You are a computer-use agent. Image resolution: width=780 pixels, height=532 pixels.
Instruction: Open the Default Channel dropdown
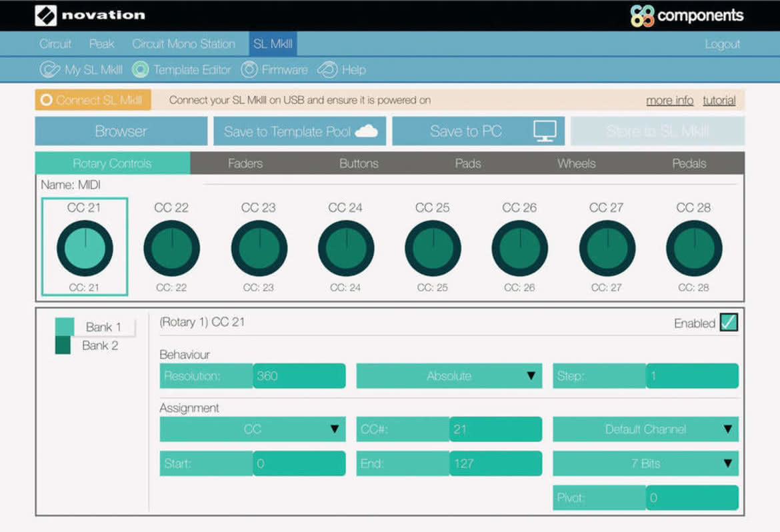pos(646,429)
